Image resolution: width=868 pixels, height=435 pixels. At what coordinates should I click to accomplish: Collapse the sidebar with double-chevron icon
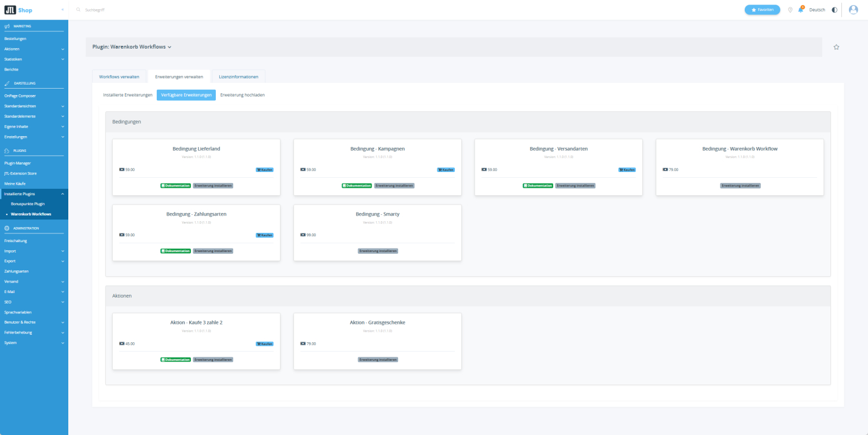(62, 10)
